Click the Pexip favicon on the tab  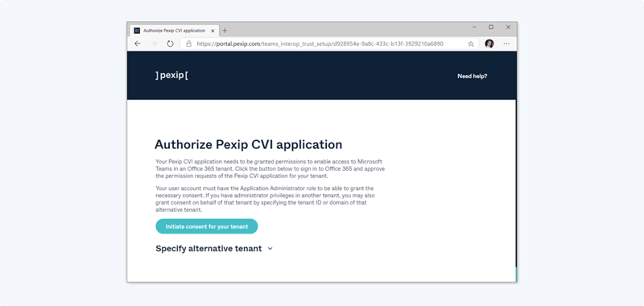(137, 31)
